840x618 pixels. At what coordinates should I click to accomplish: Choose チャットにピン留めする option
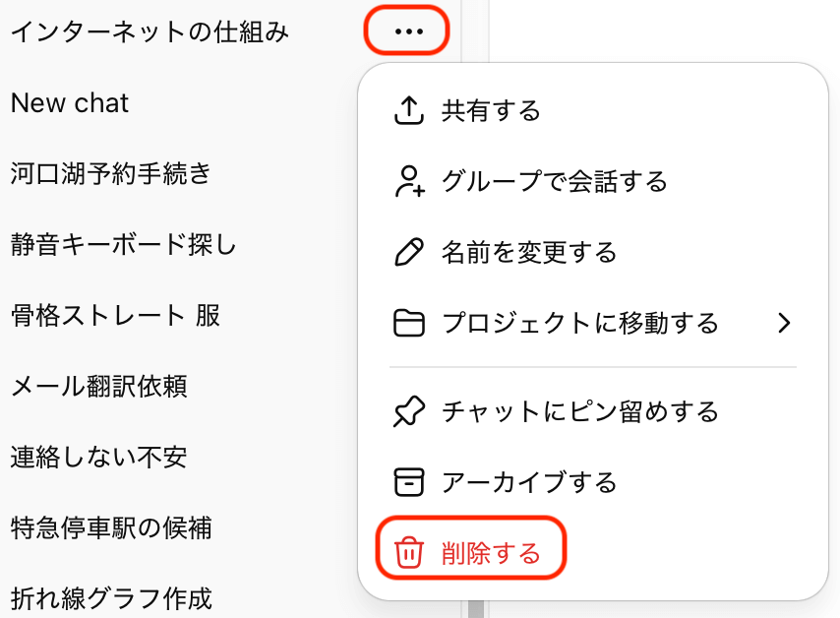coord(580,411)
